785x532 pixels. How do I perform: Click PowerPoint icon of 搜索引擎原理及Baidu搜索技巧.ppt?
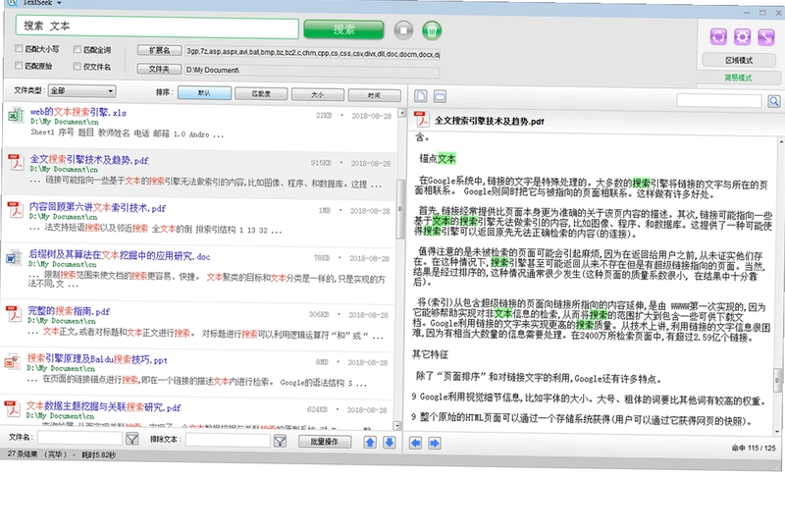coord(13,361)
